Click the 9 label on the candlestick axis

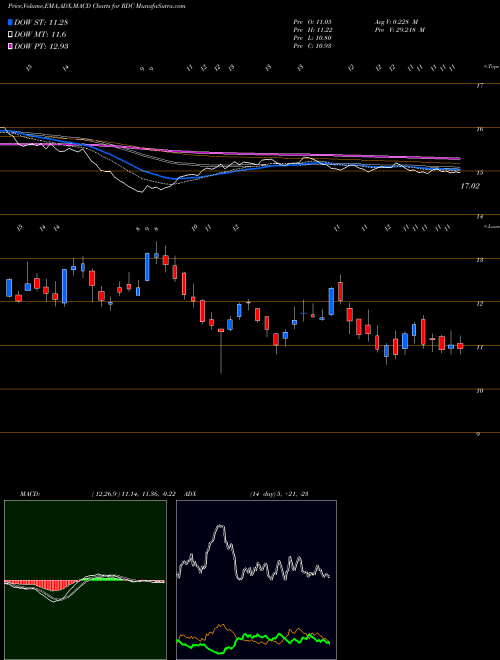point(478,434)
